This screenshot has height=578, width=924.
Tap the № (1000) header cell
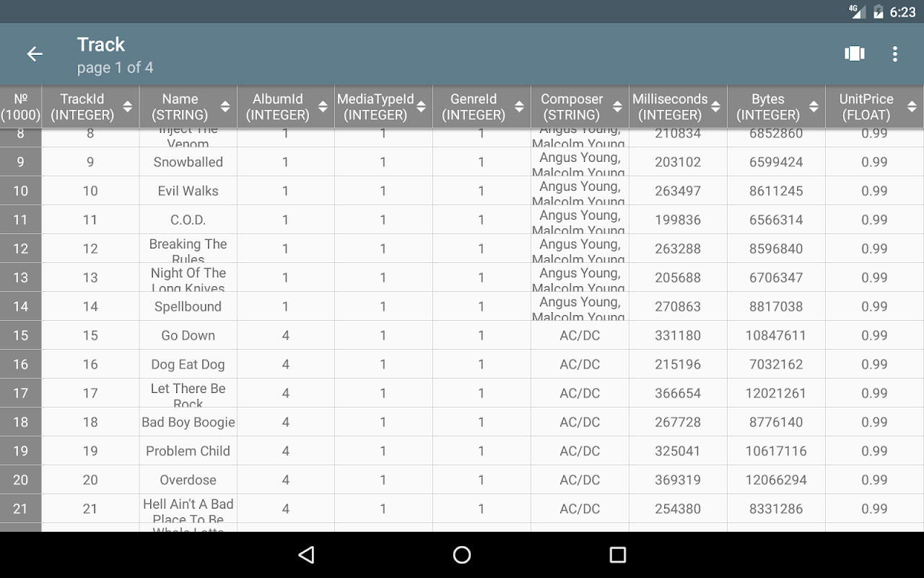pos(21,107)
